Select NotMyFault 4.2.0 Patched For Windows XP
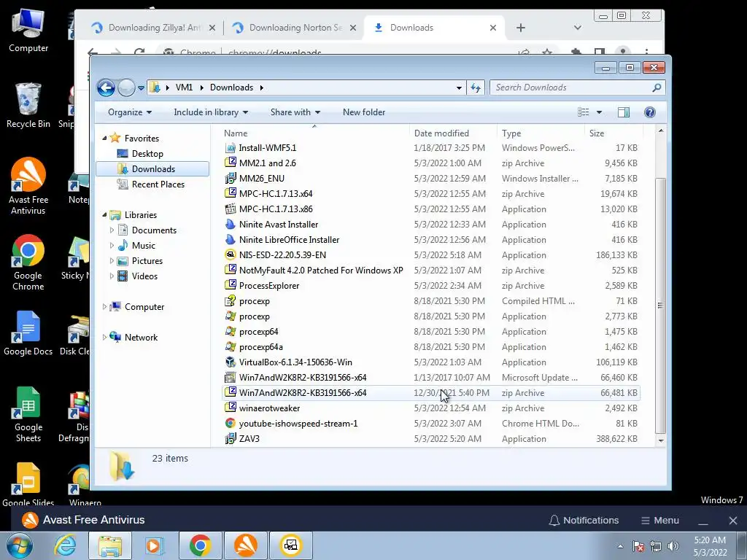 [321, 271]
